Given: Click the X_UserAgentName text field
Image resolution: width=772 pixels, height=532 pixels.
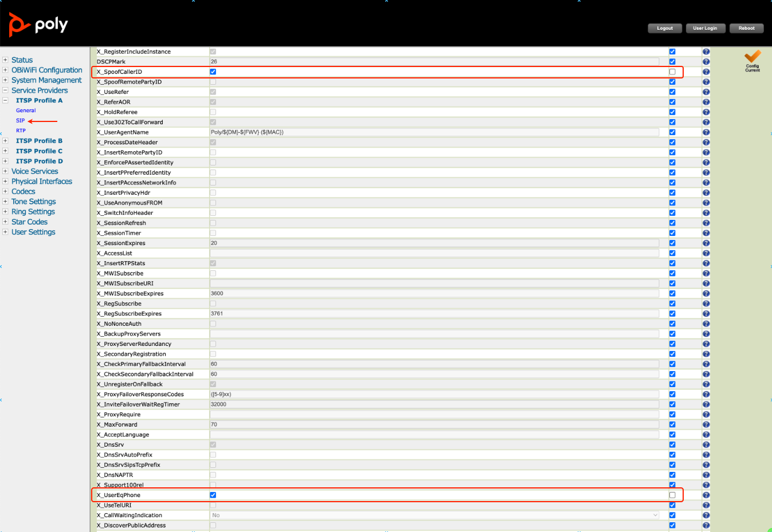Looking at the screenshot, I should point(434,132).
